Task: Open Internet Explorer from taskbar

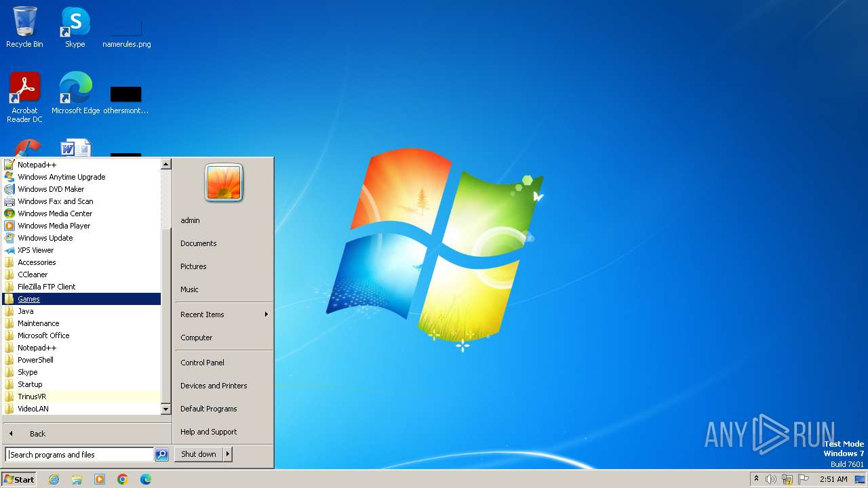Action: point(54,479)
